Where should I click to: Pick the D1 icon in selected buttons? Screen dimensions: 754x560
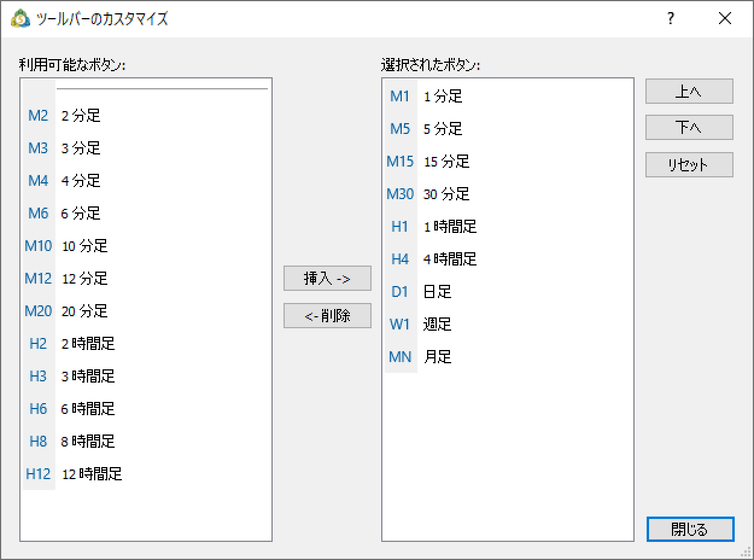coord(400,291)
